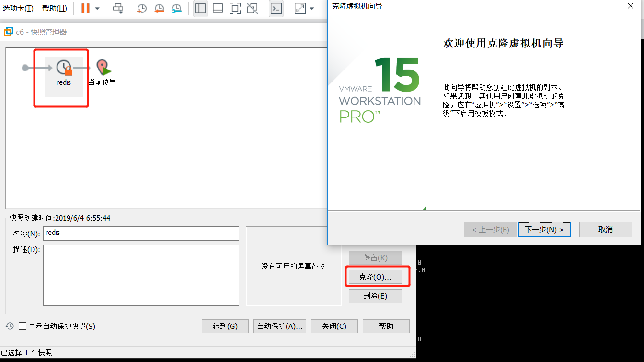Click the send Ctrl+Alt+Del toolbar icon
The image size is (644, 362).
tap(118, 8)
